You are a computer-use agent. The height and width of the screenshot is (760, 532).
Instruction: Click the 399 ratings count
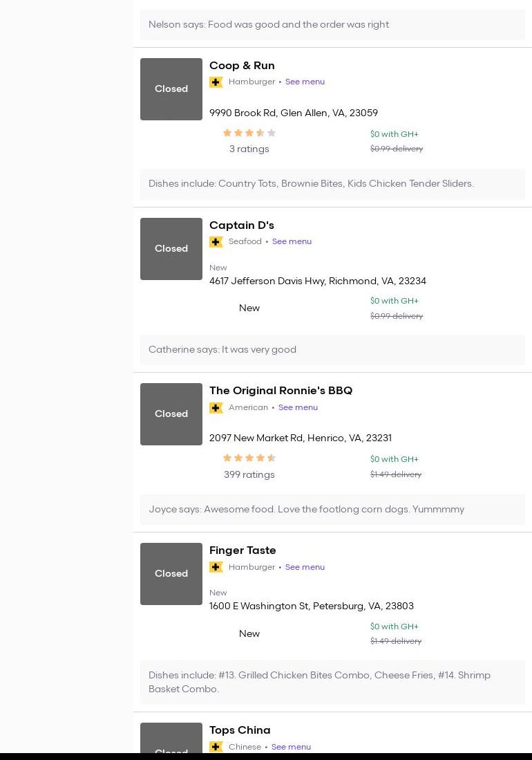click(249, 474)
